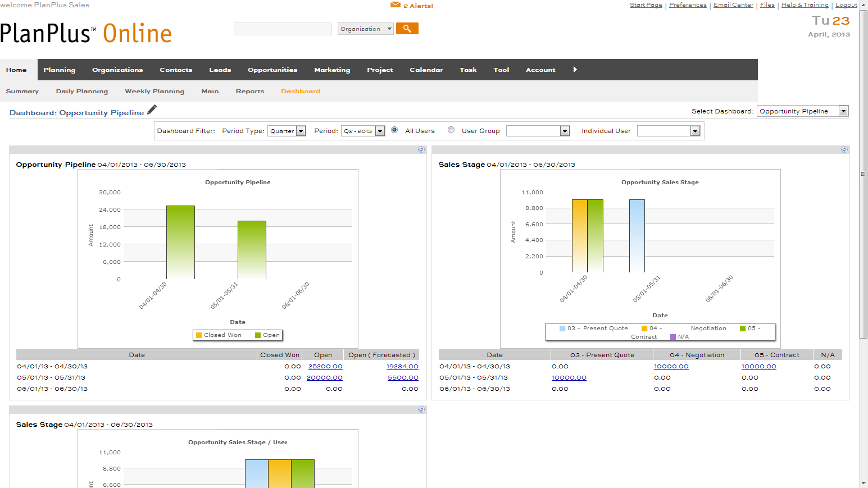868x488 pixels.
Task: Select the All Users radio button
Action: pyautogui.click(x=394, y=130)
